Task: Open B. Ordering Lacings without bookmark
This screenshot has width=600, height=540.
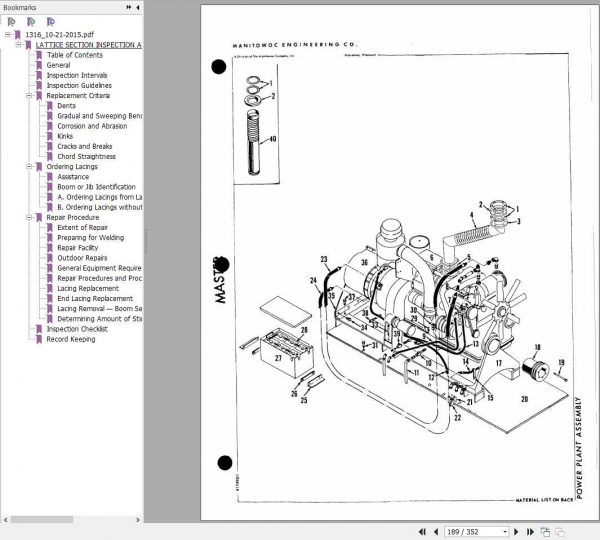Action: coord(99,207)
